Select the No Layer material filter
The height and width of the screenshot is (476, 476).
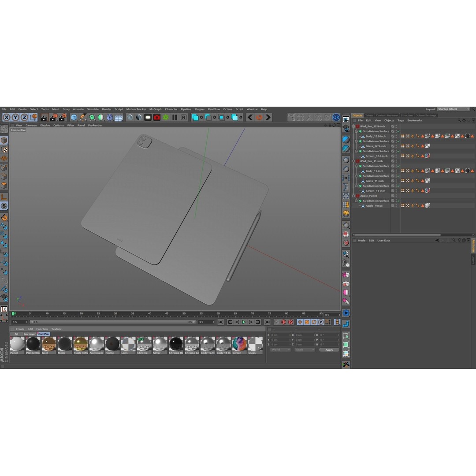pyautogui.click(x=30, y=334)
